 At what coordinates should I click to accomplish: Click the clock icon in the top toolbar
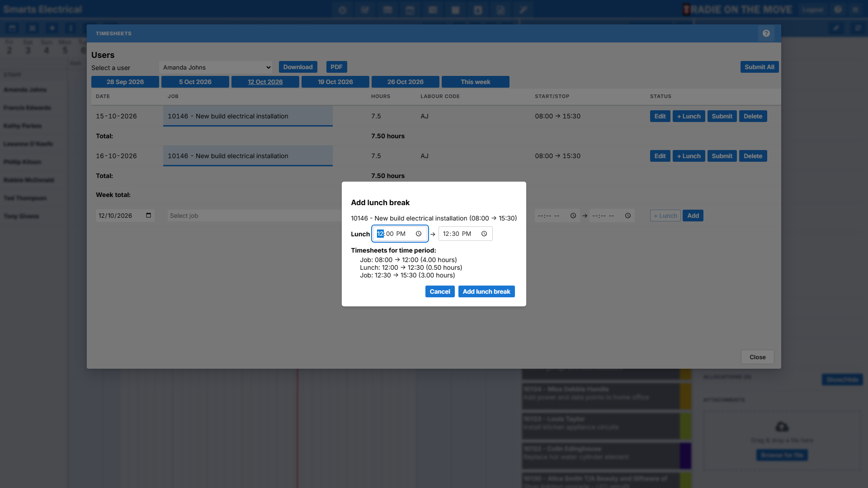342,9
